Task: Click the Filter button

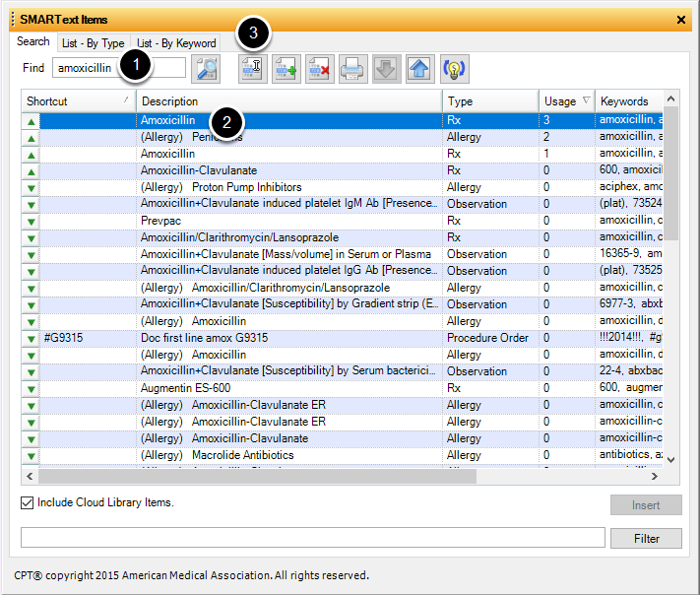Action: tap(646, 539)
